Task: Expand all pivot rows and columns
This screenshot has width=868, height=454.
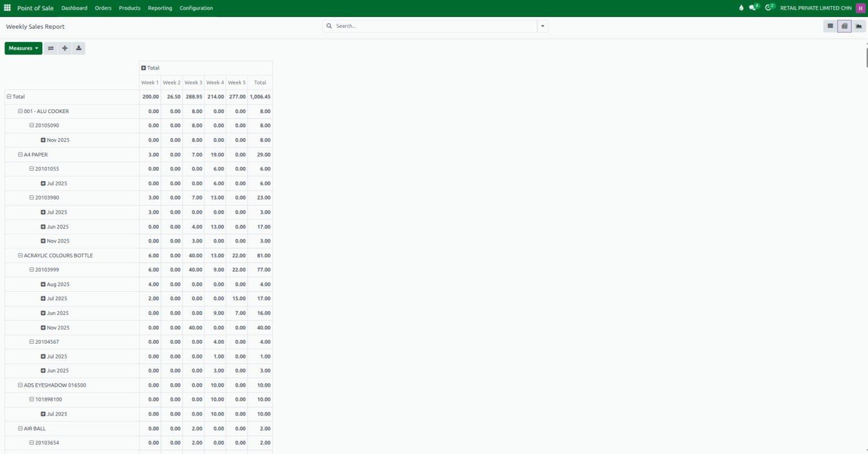Action: [x=64, y=48]
